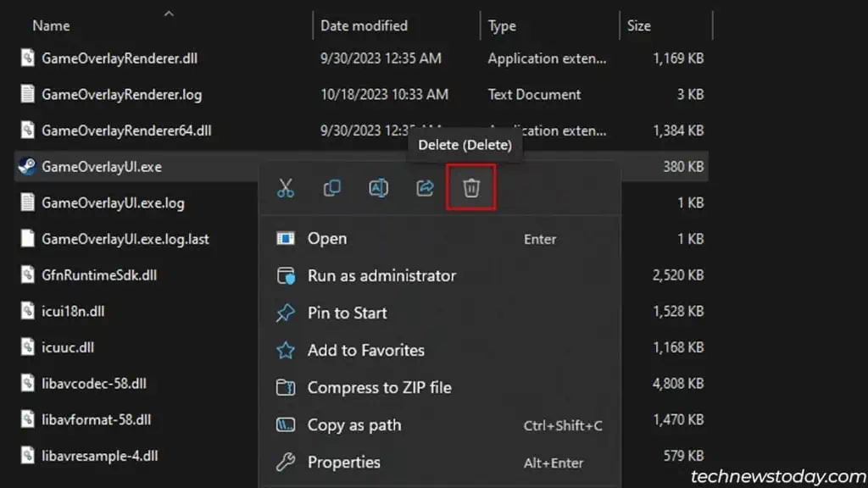This screenshot has width=868, height=488.
Task: Open GameOverlayUI.exe from the context menu
Action: [329, 238]
